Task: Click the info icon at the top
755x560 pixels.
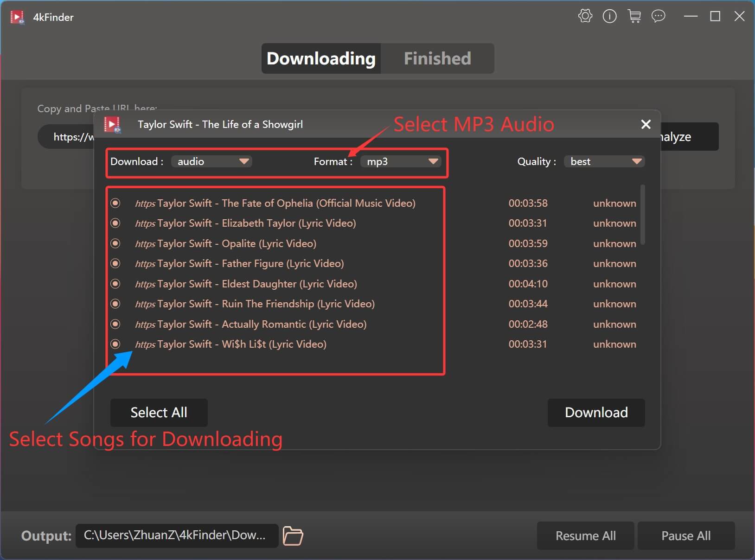Action: (x=609, y=16)
